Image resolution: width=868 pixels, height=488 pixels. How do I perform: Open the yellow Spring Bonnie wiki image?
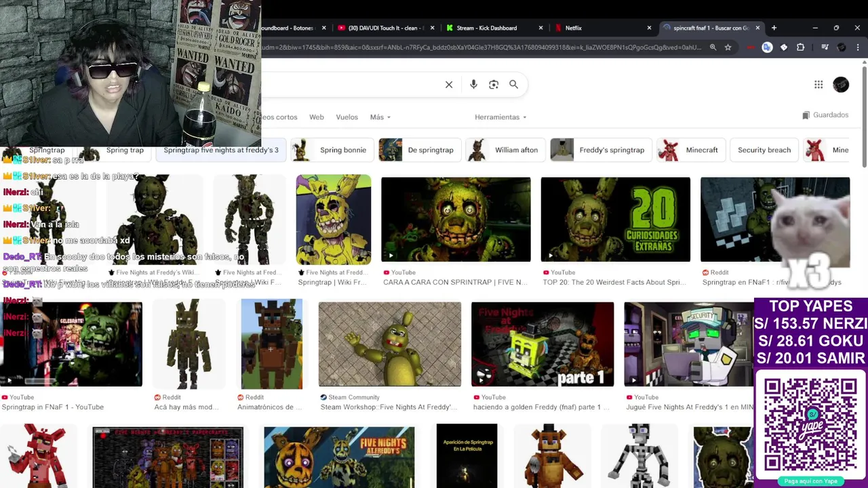click(x=334, y=220)
